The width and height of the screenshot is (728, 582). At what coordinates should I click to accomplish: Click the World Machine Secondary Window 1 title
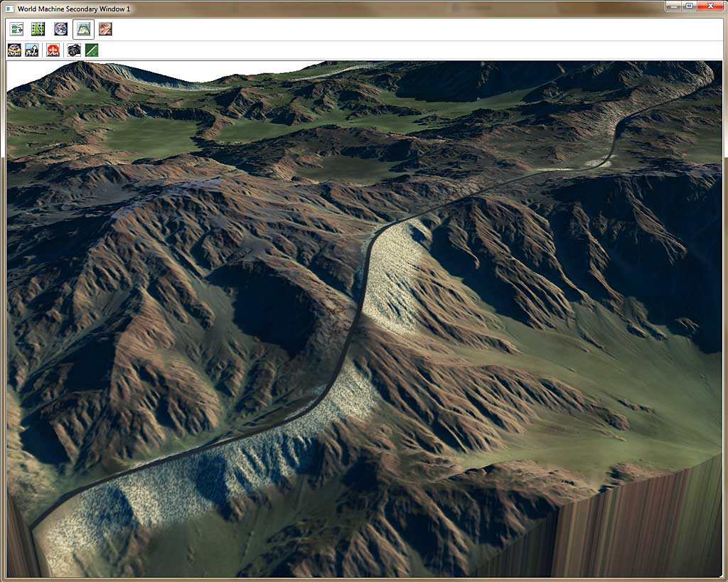coord(74,9)
